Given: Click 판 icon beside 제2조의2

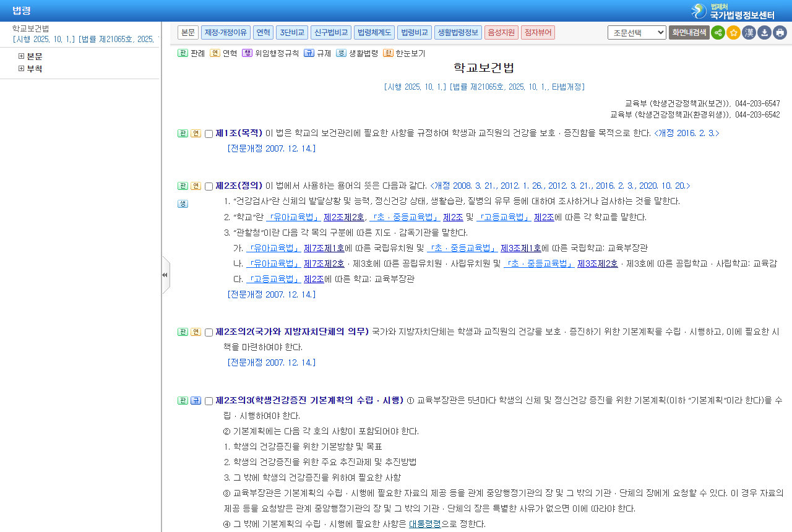Looking at the screenshot, I should pyautogui.click(x=183, y=332).
